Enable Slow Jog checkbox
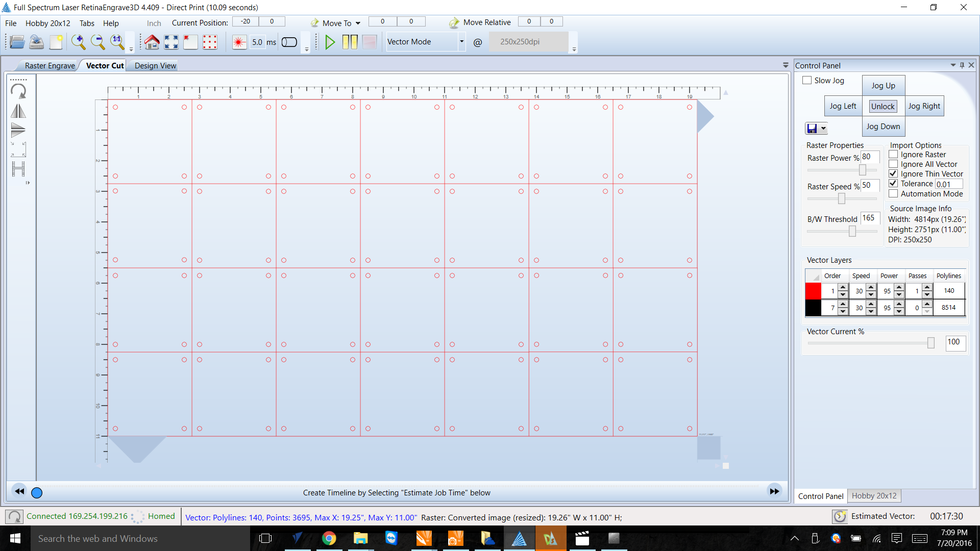The image size is (980, 551). 807,80
